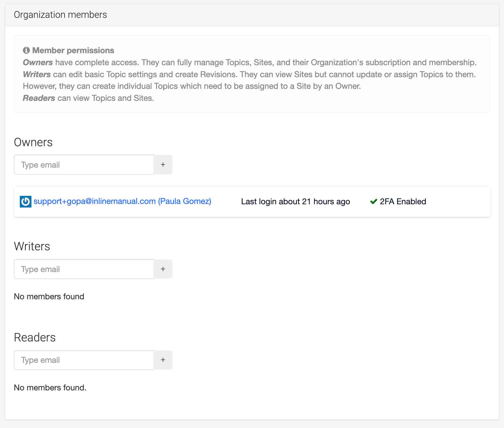Click the '2FA Enabled' status label
Screen dimensions: 504x428
402,201
